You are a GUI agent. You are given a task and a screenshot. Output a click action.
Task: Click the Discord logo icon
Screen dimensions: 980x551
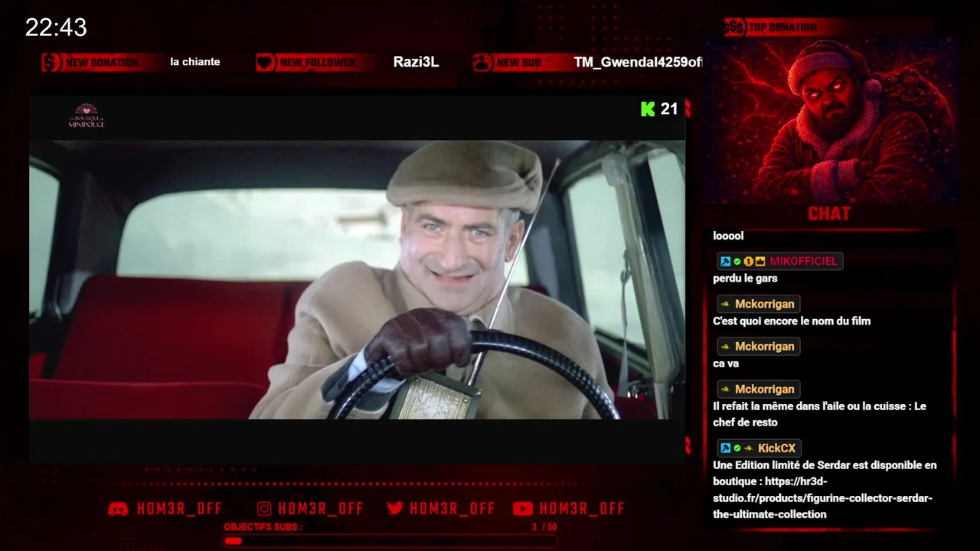tap(118, 509)
